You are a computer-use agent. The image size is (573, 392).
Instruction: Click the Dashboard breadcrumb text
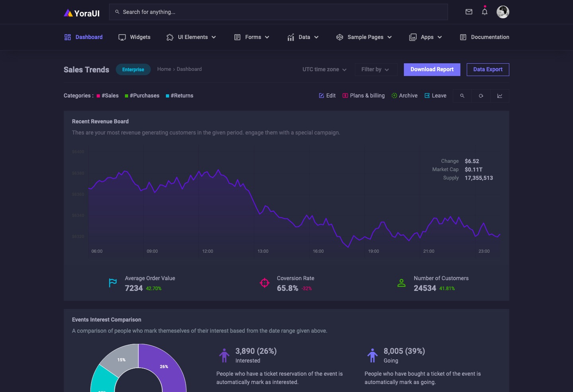click(x=189, y=69)
